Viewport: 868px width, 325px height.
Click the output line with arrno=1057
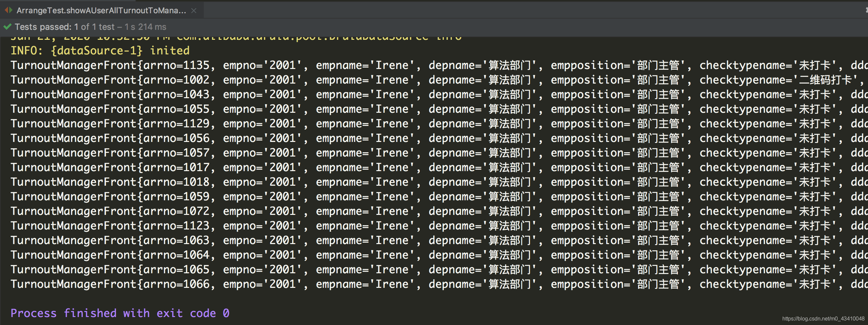[439, 153]
